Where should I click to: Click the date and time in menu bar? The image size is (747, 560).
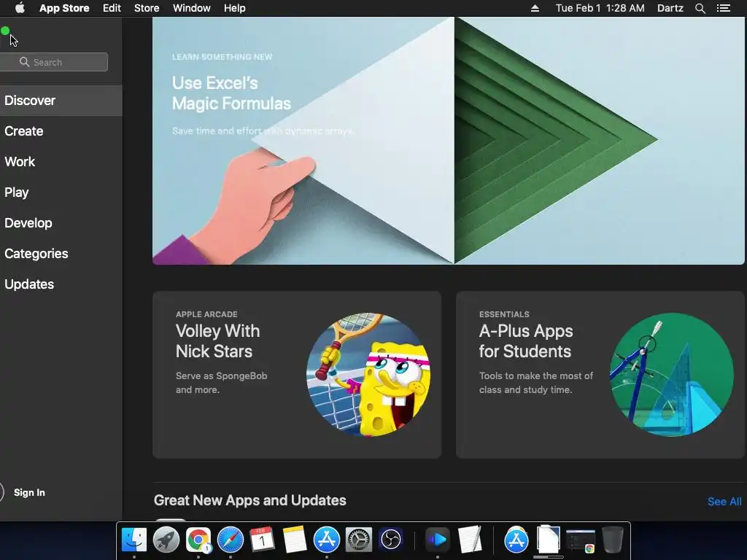pos(600,8)
